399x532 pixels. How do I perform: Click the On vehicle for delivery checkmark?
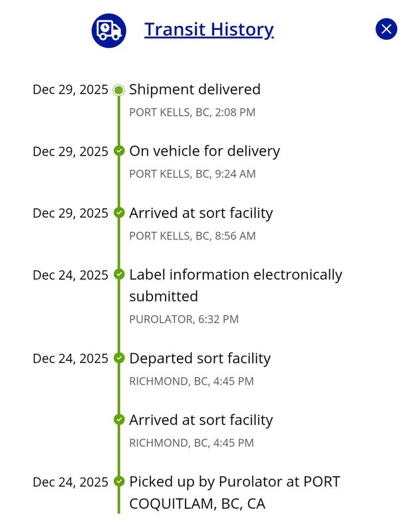click(x=119, y=151)
